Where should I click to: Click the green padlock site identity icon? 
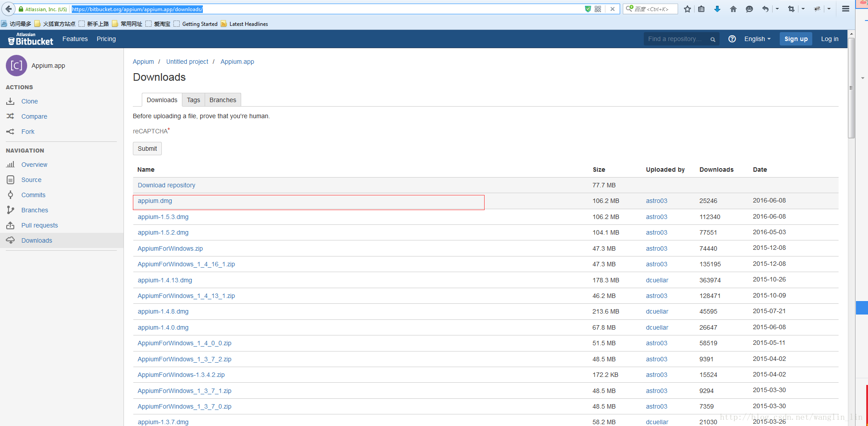(21, 9)
